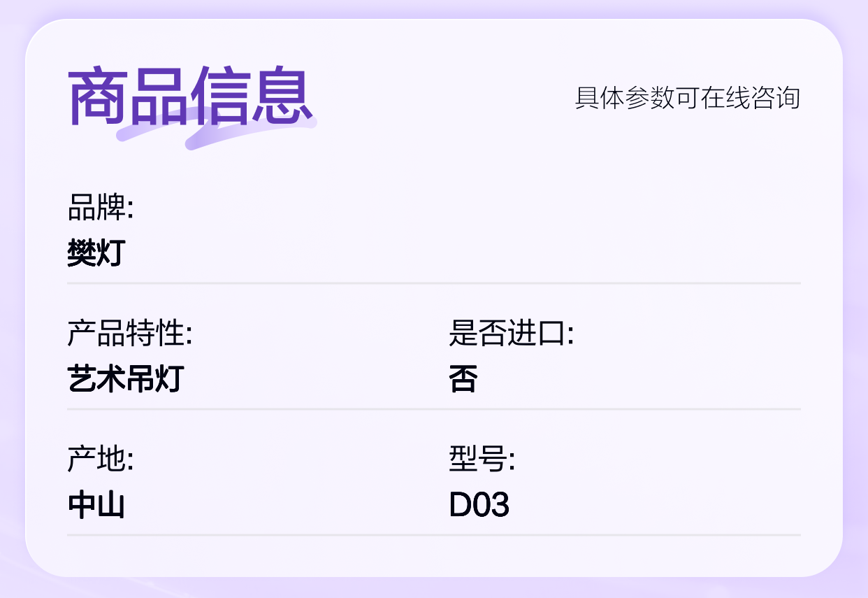Click the divider line below 樊灯
Viewport: 868px width, 598px height.
point(434,283)
